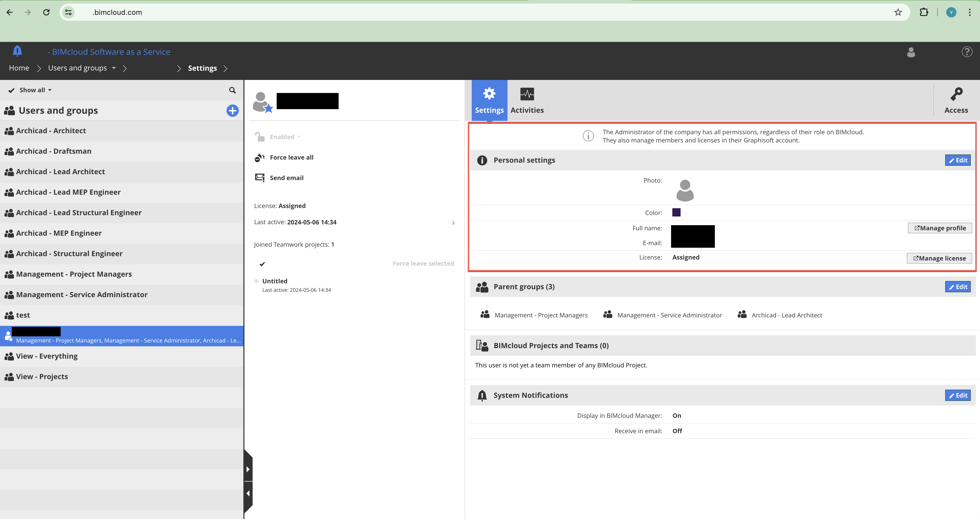This screenshot has height=519, width=980.
Task: Open browser extensions puzzle icon
Action: click(x=924, y=12)
